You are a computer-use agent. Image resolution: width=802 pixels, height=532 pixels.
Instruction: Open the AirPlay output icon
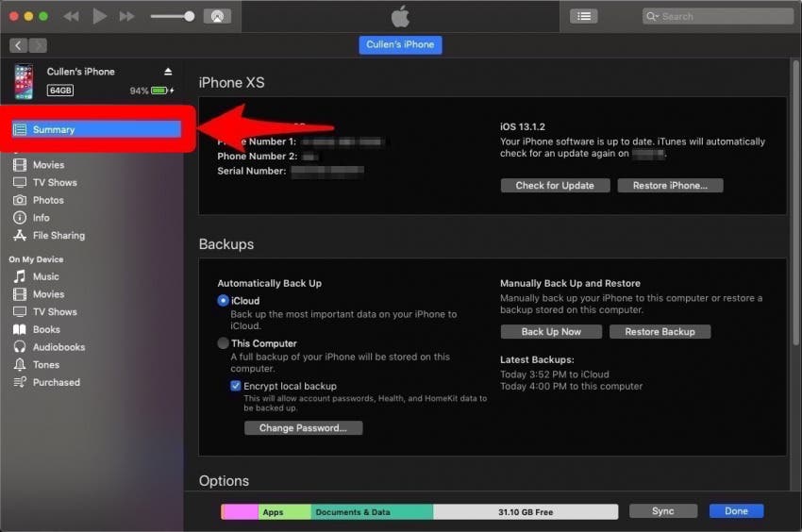point(217,16)
